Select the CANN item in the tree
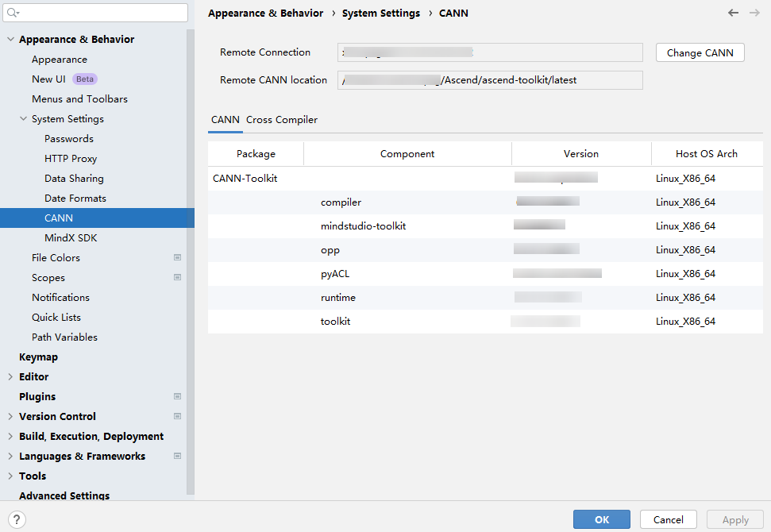 tap(98, 218)
